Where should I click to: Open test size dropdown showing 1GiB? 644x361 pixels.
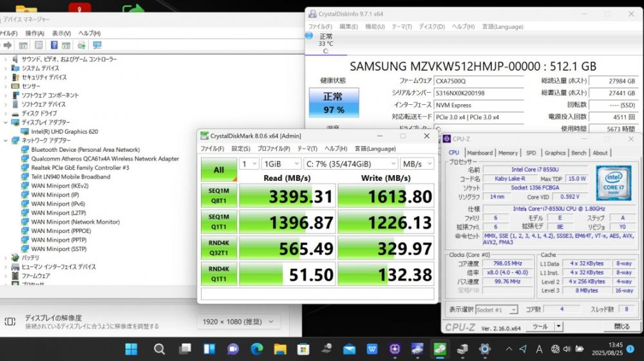(281, 164)
